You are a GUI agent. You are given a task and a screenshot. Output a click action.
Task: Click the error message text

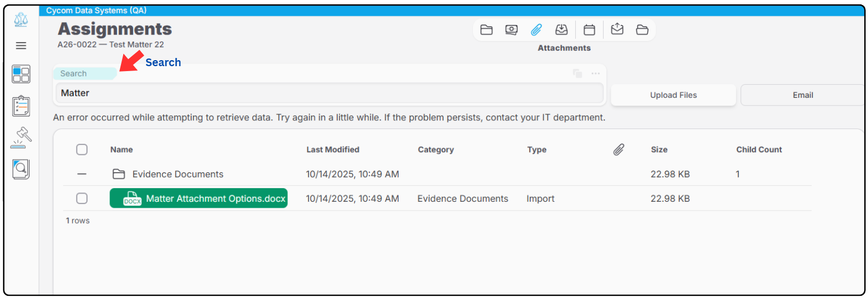tap(329, 117)
